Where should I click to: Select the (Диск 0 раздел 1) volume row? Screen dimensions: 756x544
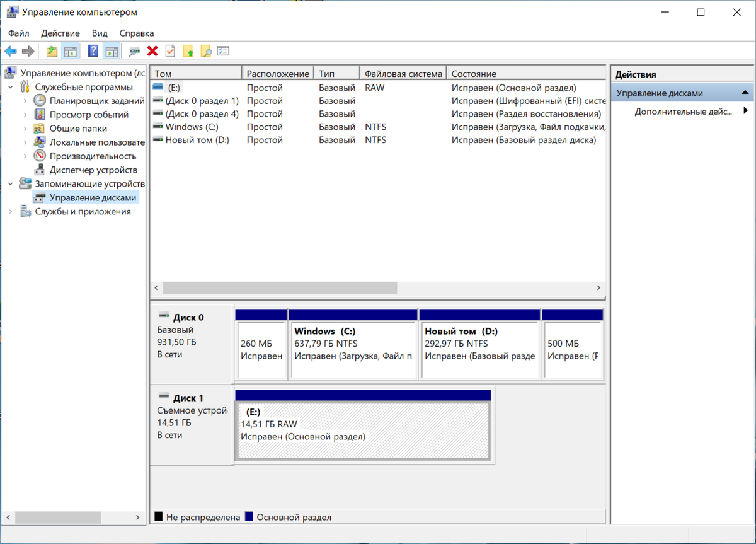click(x=379, y=101)
